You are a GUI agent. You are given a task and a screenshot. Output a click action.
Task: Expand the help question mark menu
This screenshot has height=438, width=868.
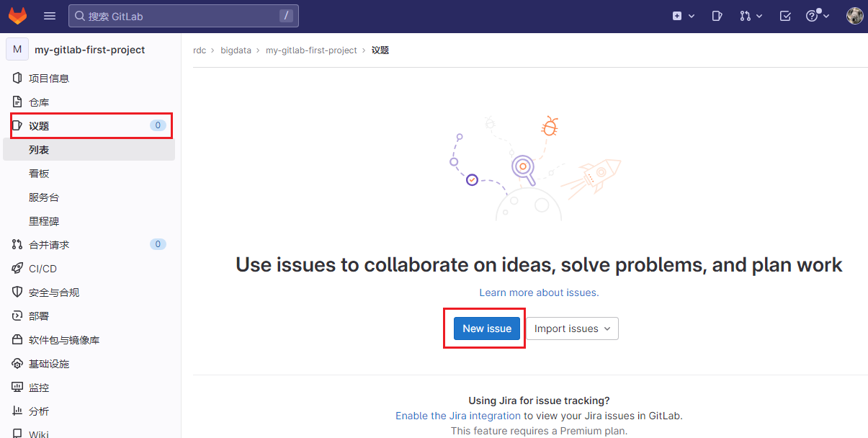point(818,16)
